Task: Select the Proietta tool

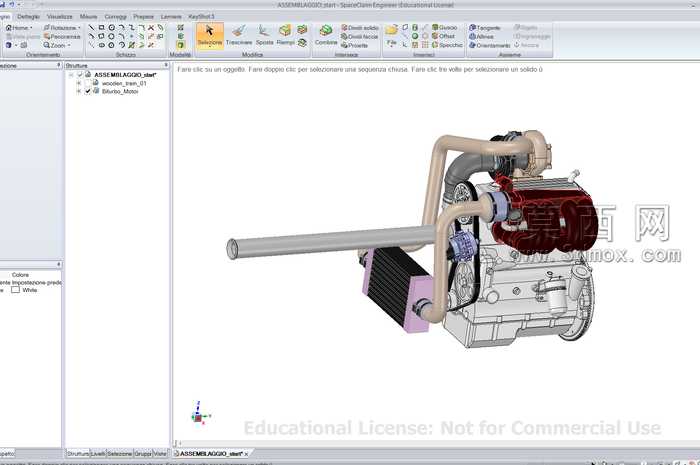Action: pyautogui.click(x=354, y=46)
